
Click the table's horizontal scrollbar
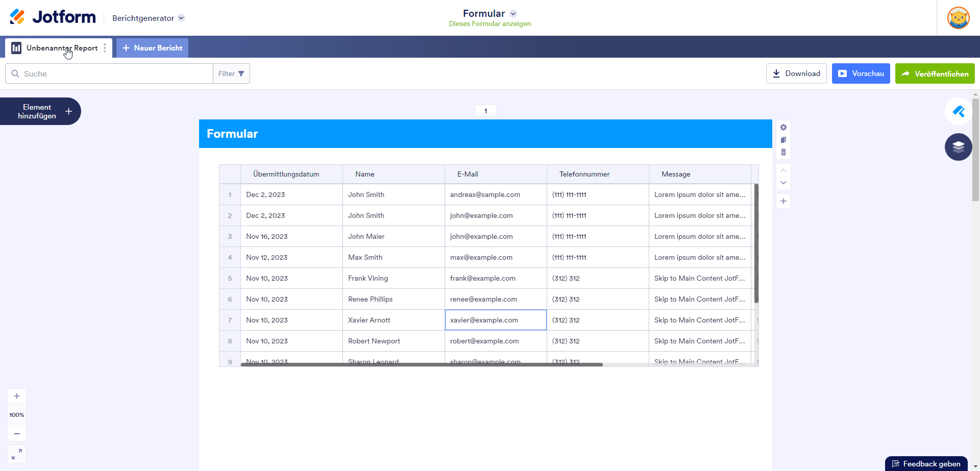coord(422,364)
